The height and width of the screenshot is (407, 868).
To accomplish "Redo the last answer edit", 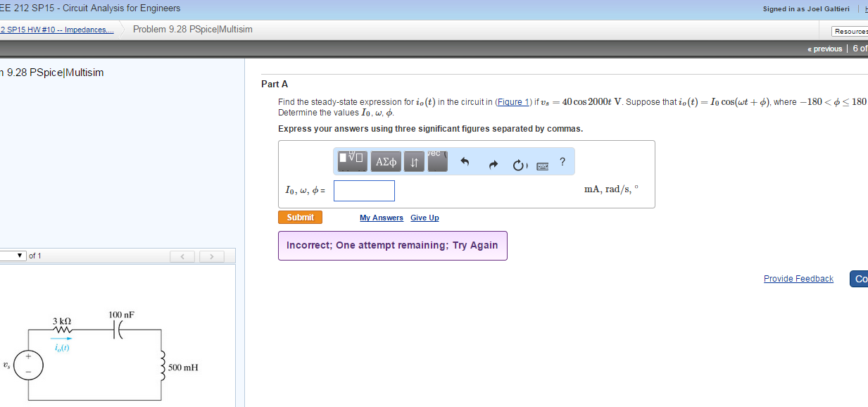I will click(493, 161).
